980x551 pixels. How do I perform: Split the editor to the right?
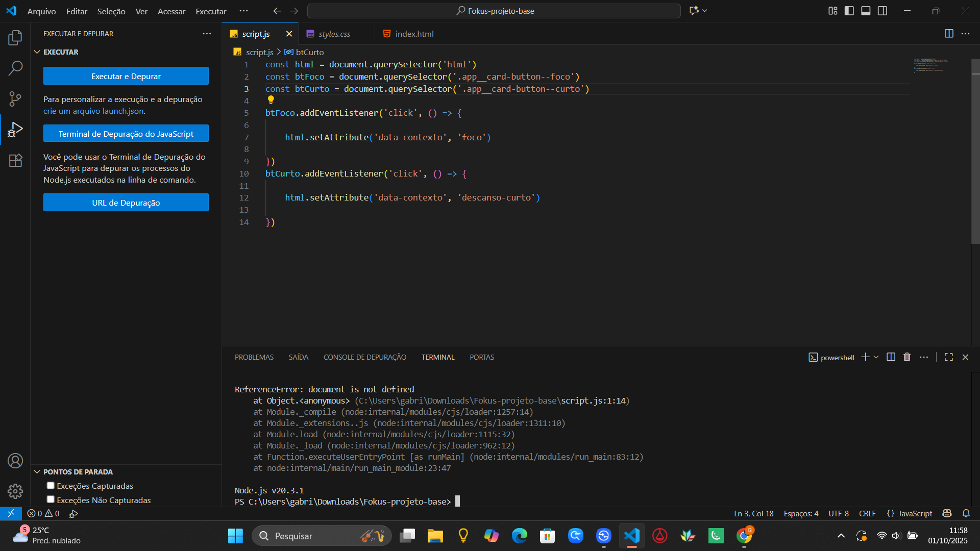click(948, 34)
